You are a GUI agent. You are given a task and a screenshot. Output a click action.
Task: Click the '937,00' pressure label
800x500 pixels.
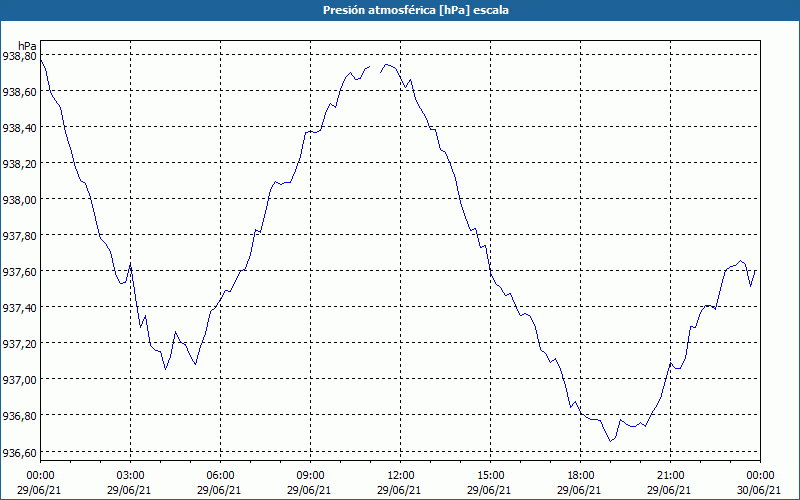pos(19,380)
